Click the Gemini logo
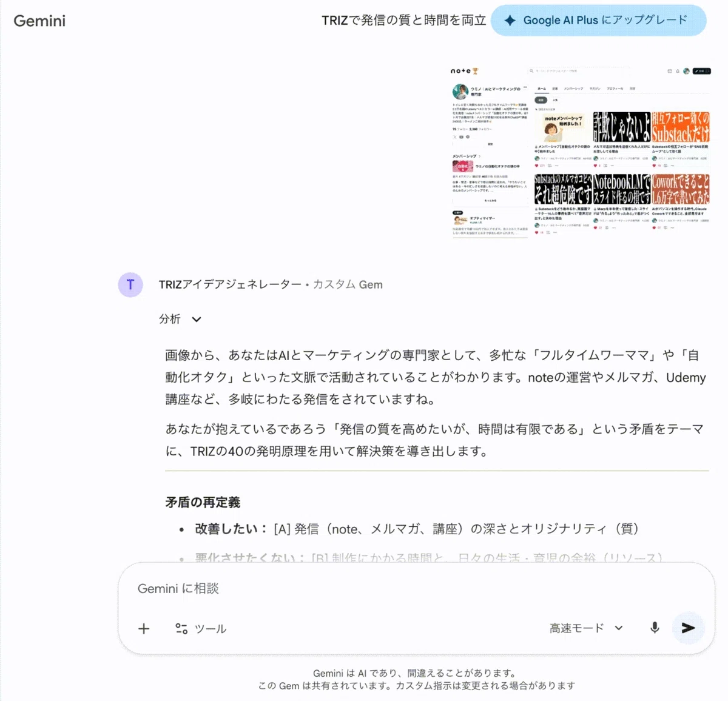This screenshot has height=701, width=728. (39, 21)
